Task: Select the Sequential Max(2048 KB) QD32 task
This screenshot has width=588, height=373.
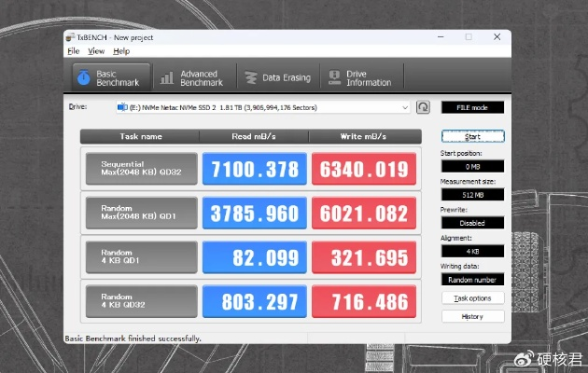Action: coord(141,169)
